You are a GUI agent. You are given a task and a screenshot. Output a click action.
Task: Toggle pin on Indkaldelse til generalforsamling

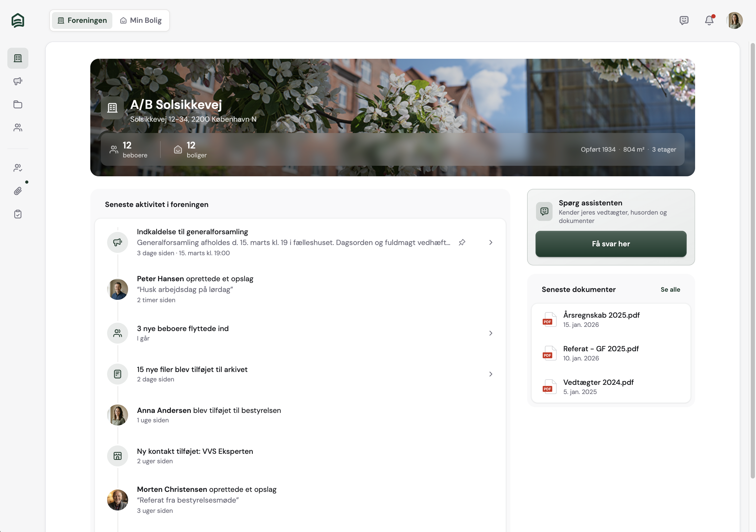(462, 242)
